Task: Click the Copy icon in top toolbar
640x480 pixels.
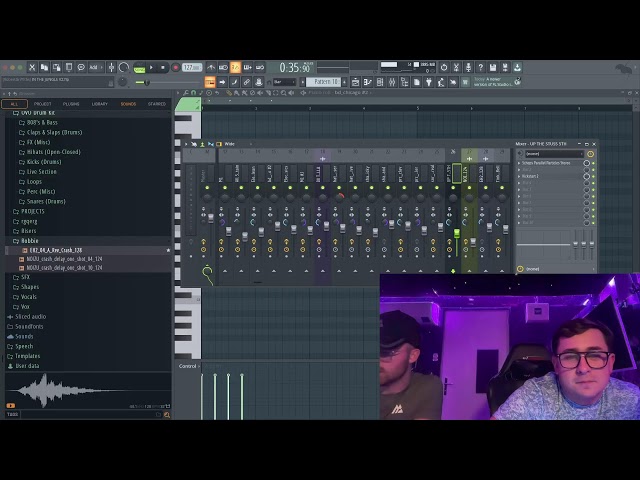Action: click(44, 67)
